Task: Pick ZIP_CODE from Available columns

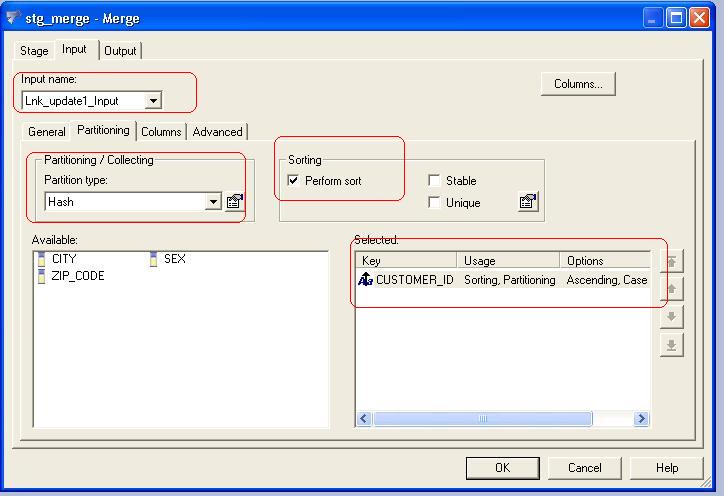Action: [77, 276]
